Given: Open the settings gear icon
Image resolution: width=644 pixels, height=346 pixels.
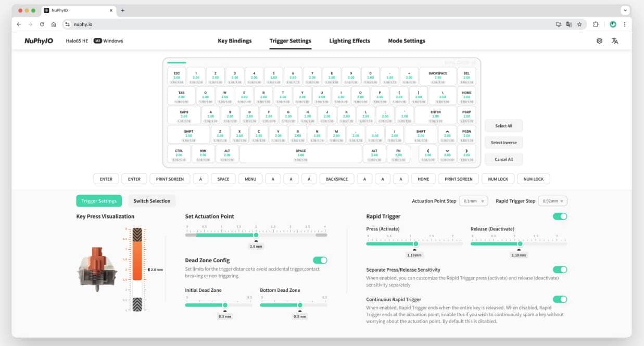Looking at the screenshot, I should coord(599,41).
